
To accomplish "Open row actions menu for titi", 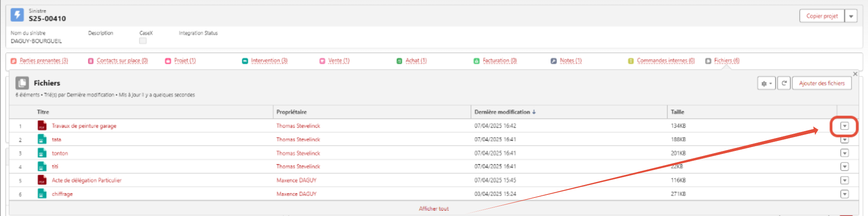I will tap(844, 166).
